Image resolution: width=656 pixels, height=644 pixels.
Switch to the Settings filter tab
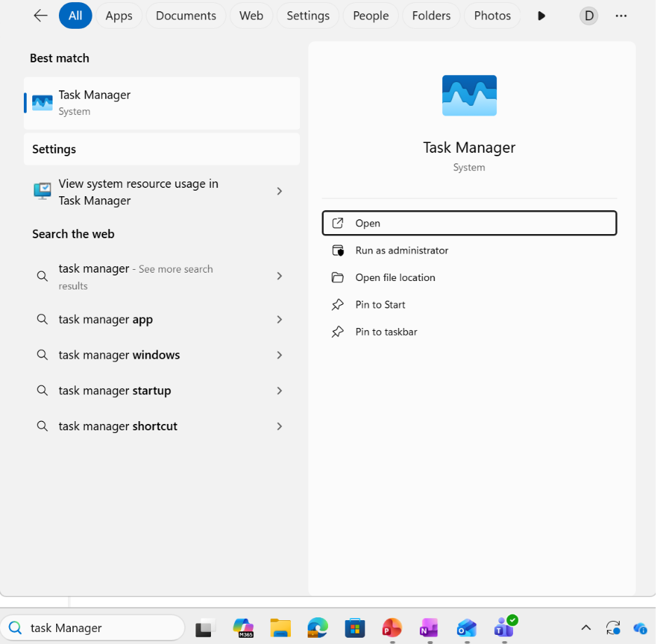click(x=308, y=16)
